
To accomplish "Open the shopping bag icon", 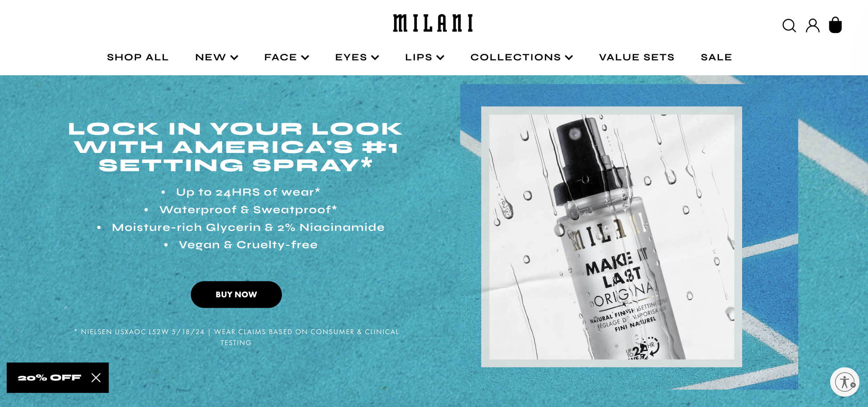I will pos(835,25).
